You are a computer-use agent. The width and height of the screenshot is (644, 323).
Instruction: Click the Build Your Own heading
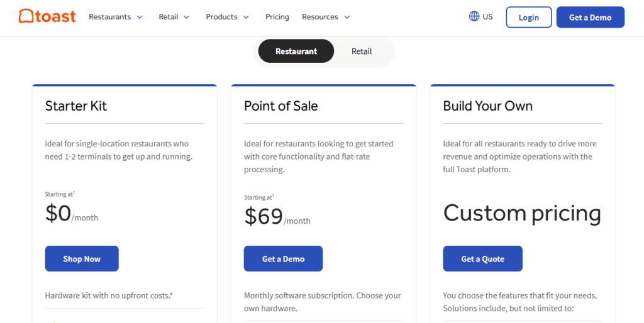pos(487,106)
